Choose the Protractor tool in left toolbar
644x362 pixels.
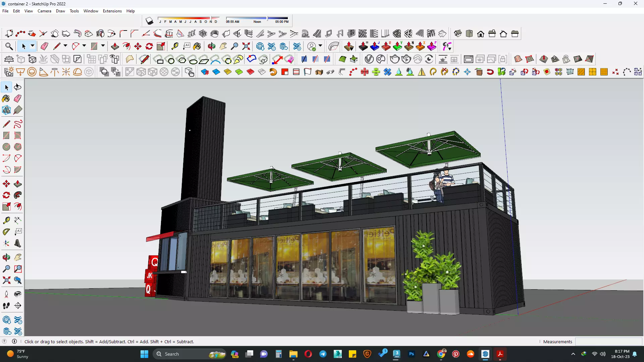pyautogui.click(x=6, y=232)
